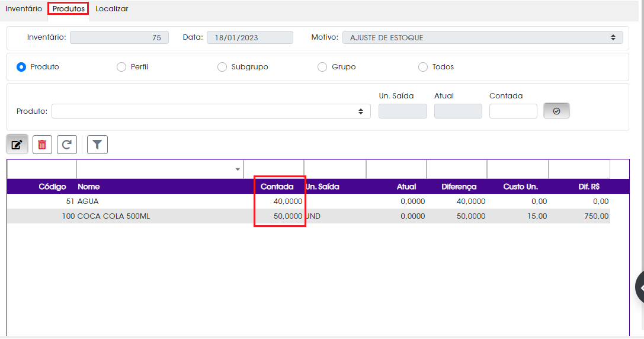Select the AGUA row name cell
644x339 pixels.
[88, 202]
